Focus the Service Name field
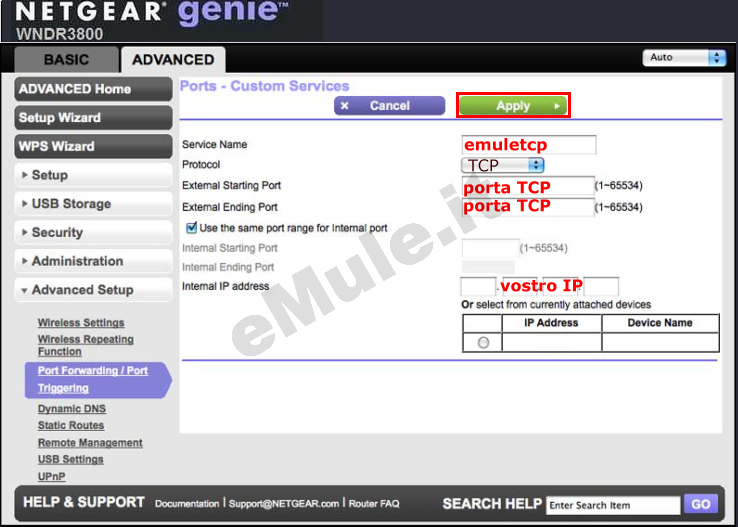Screen dimensions: 738x527 [x=529, y=144]
